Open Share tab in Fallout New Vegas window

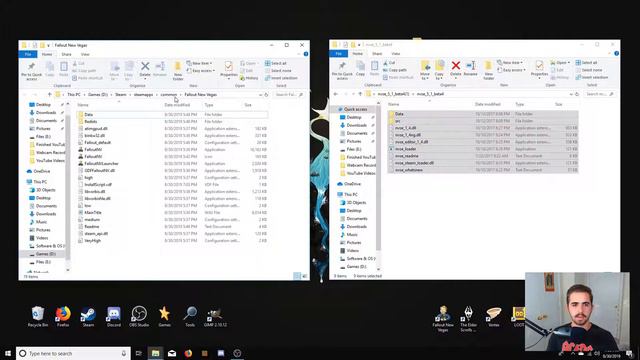coord(66,54)
